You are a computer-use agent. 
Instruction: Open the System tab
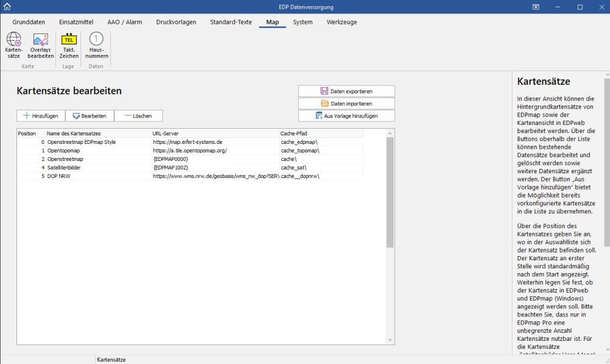click(x=303, y=22)
